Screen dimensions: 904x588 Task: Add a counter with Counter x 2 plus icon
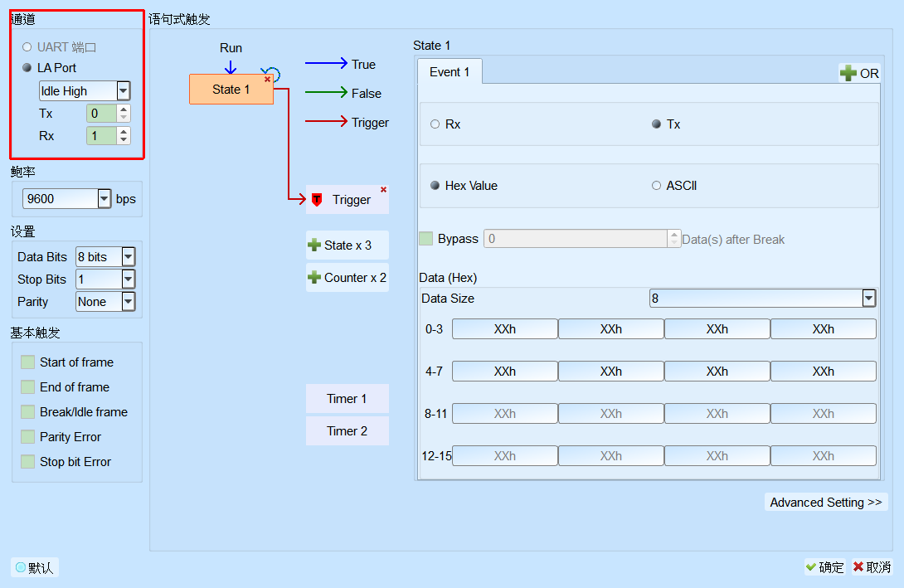(314, 277)
